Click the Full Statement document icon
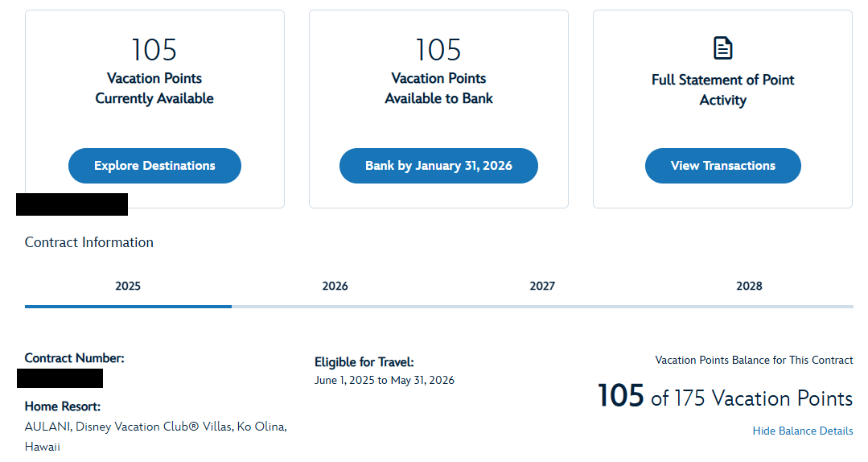Viewport: 868px width, 462px height. click(722, 48)
